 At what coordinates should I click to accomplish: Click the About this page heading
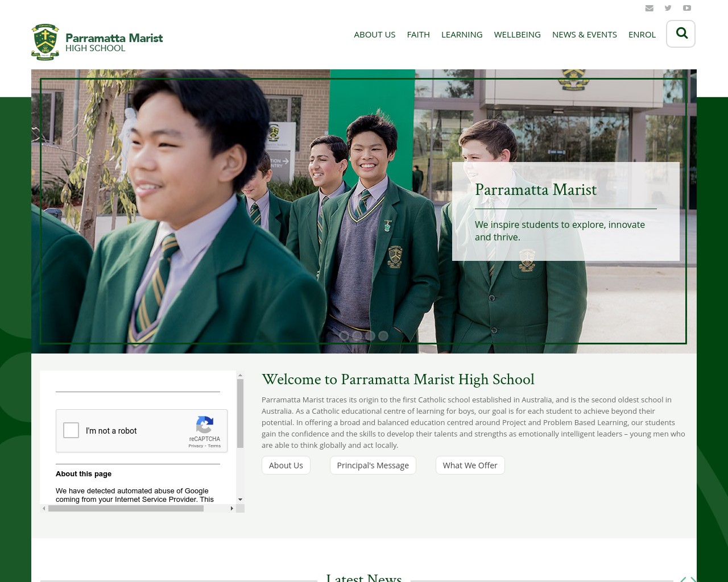[x=84, y=474]
